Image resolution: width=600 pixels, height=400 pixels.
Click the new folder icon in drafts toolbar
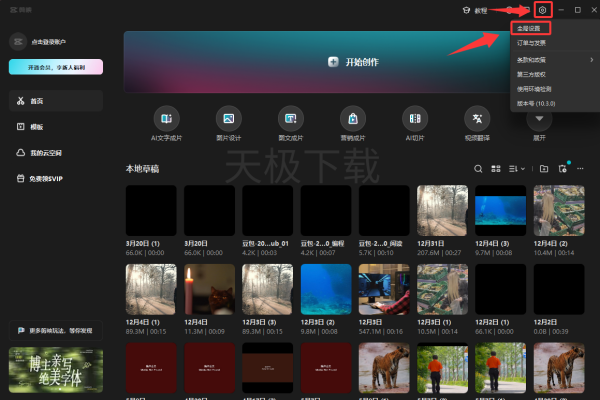pyautogui.click(x=544, y=169)
